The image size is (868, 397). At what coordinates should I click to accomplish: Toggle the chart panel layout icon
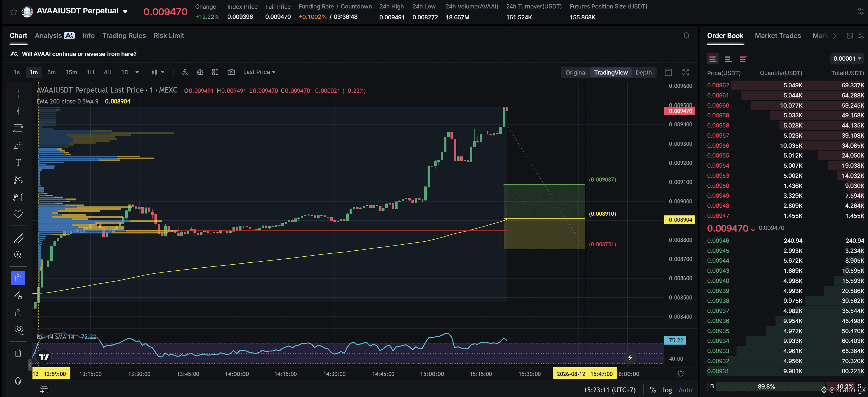(x=669, y=72)
